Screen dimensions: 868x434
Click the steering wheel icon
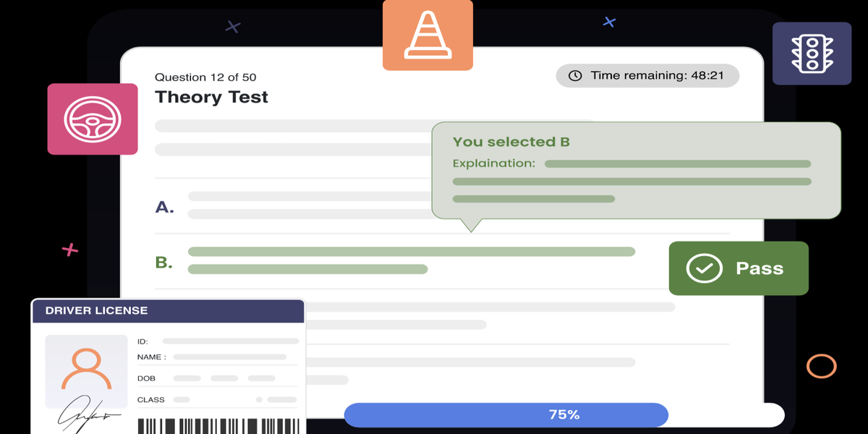pos(93,119)
